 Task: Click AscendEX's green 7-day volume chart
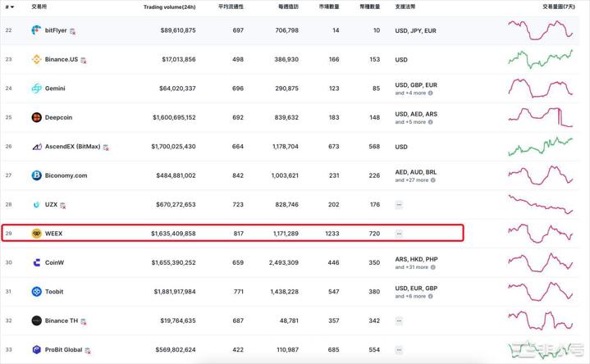[540, 146]
